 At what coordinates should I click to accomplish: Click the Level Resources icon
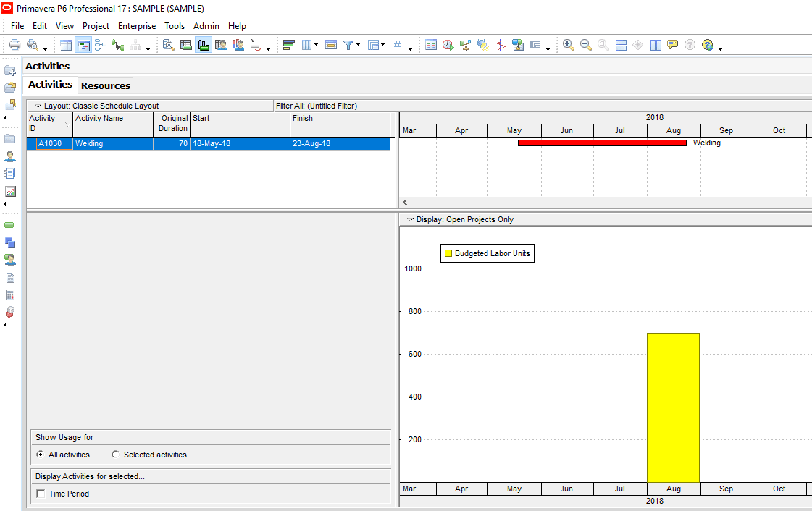465,45
